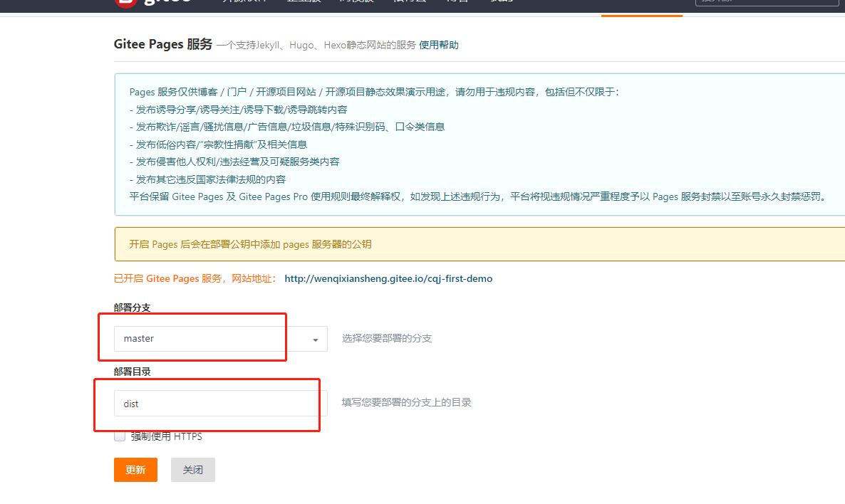This screenshot has width=845, height=504.
Task: Click the 发布欺诈/谣言 rule line
Action: (286, 127)
